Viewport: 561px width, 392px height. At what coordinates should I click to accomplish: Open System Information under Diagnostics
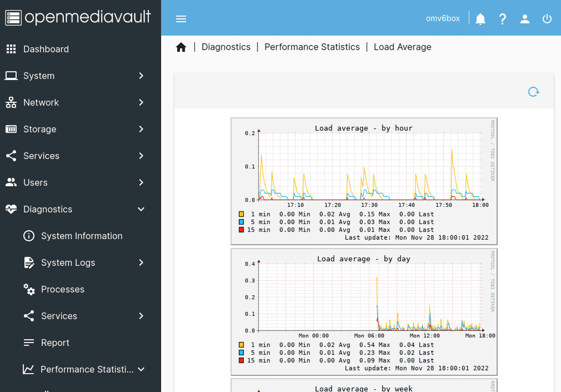pyautogui.click(x=80, y=236)
